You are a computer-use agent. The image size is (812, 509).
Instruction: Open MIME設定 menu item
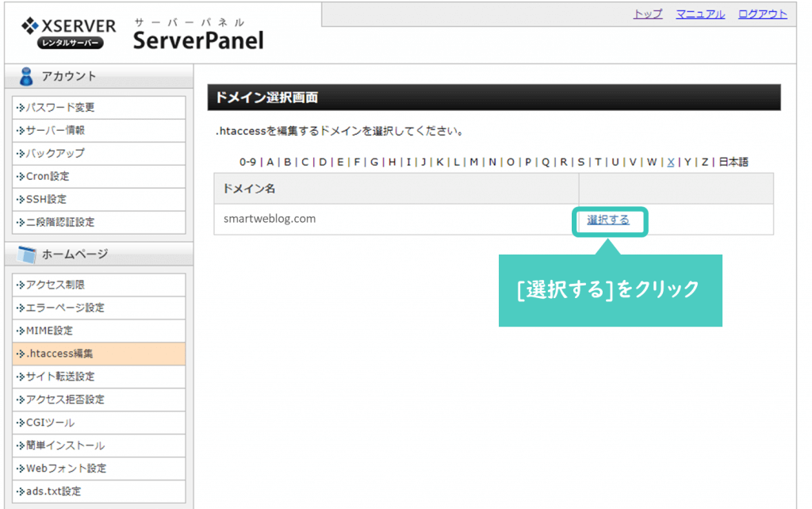point(99,331)
